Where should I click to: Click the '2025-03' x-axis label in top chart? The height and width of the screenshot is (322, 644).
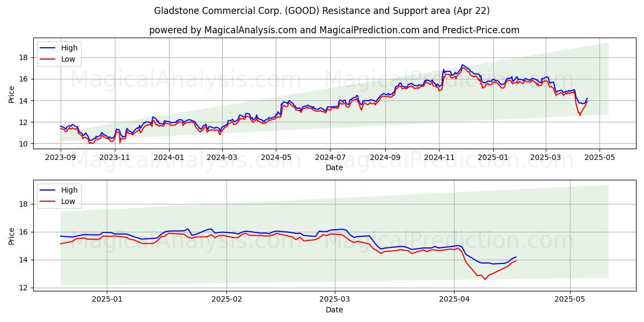point(546,158)
